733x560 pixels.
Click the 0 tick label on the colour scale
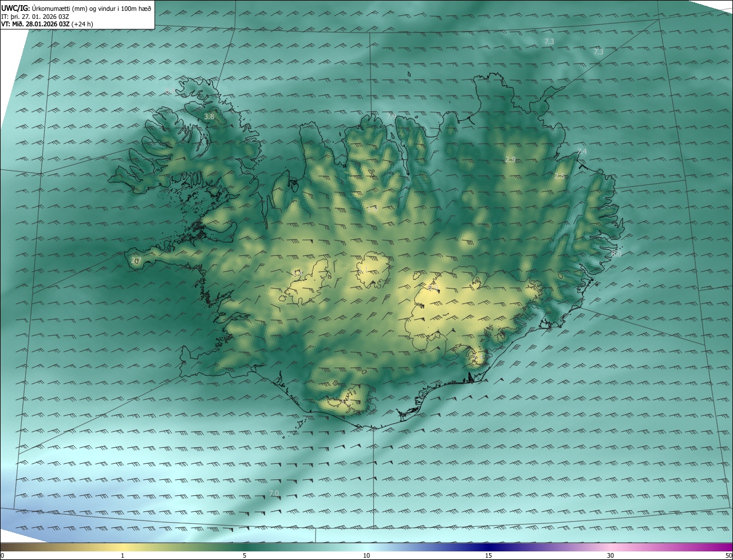pyautogui.click(x=2, y=556)
